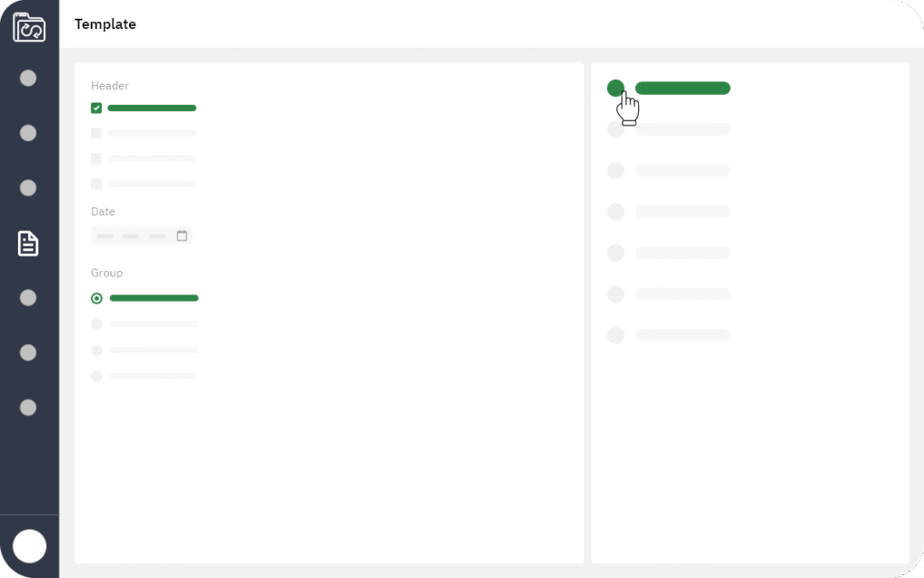The image size is (924, 578).
Task: Click the sidebar dot just above document icon
Action: 29,188
